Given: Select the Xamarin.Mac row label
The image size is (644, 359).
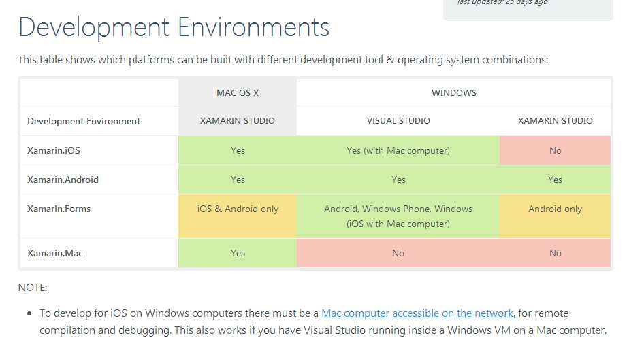Looking at the screenshot, I should (x=55, y=253).
